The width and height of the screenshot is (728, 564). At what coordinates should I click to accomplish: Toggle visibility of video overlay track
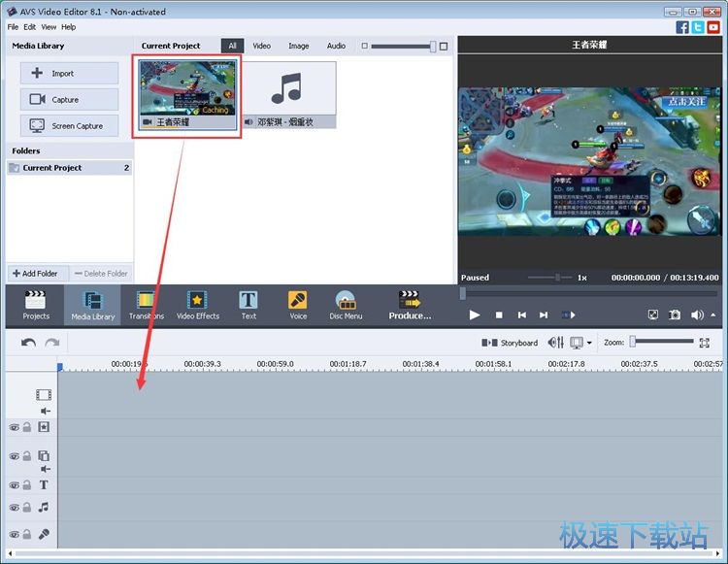click(x=15, y=456)
